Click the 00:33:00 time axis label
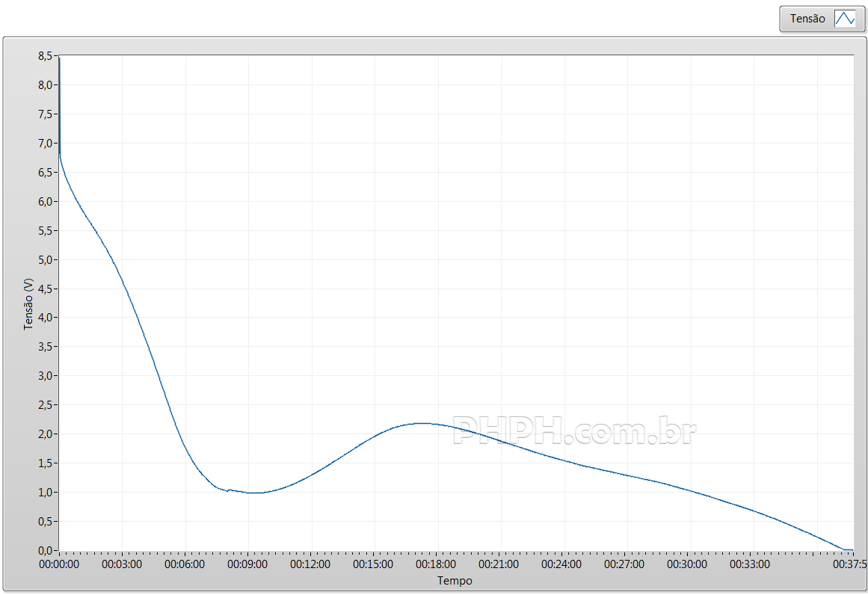 (x=751, y=564)
